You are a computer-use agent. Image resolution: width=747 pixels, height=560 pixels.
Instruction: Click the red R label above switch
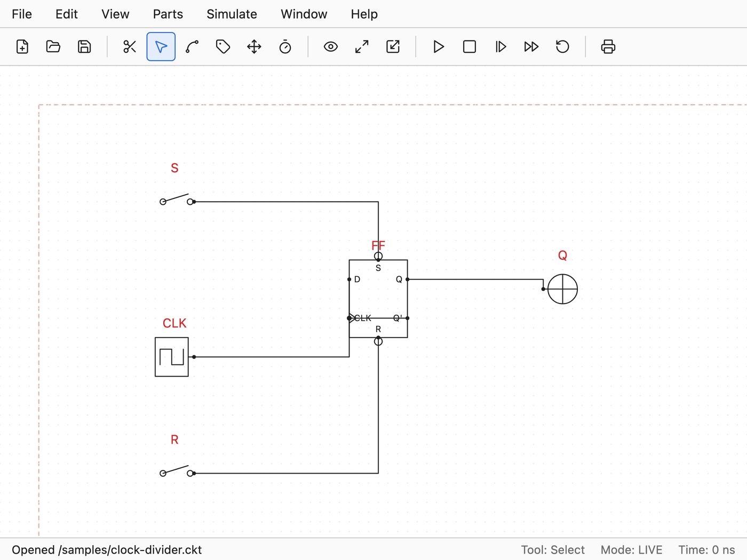point(174,439)
